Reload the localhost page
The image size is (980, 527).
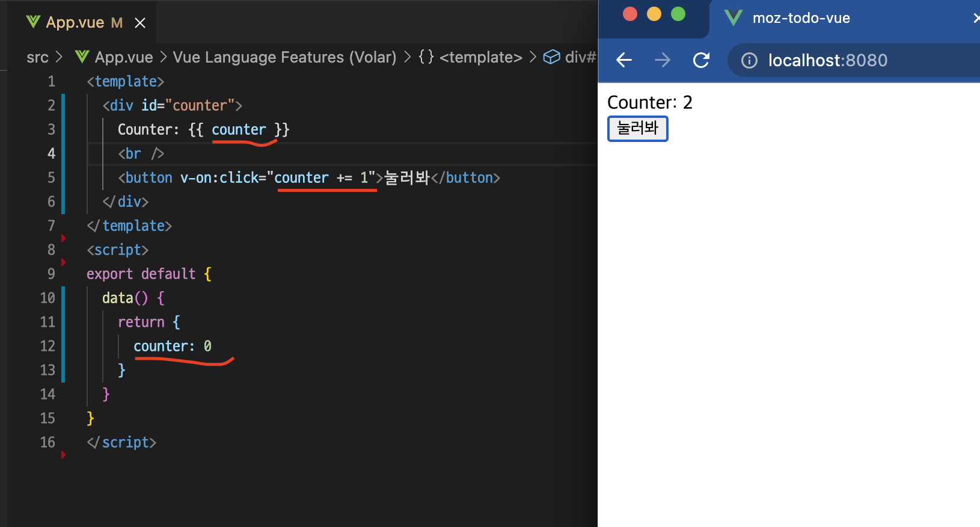tap(701, 60)
